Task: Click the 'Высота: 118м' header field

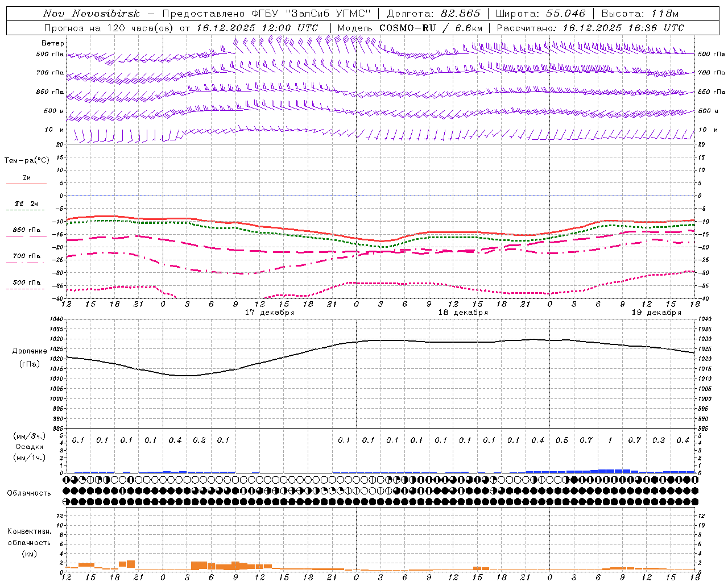Action: point(640,14)
